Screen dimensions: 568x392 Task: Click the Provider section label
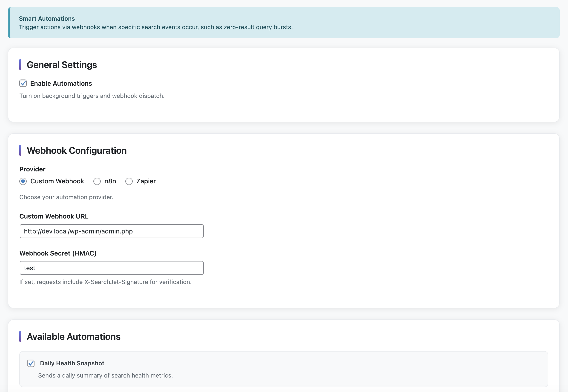click(x=32, y=169)
